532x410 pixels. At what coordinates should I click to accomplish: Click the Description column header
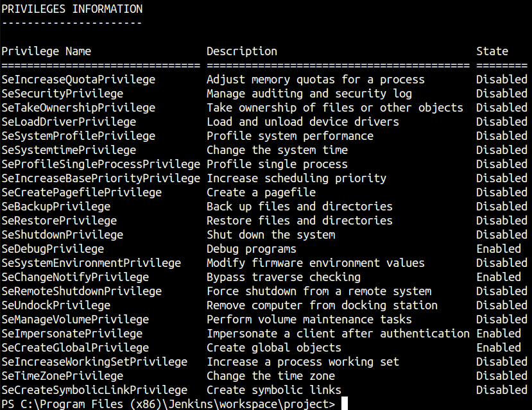coord(242,51)
